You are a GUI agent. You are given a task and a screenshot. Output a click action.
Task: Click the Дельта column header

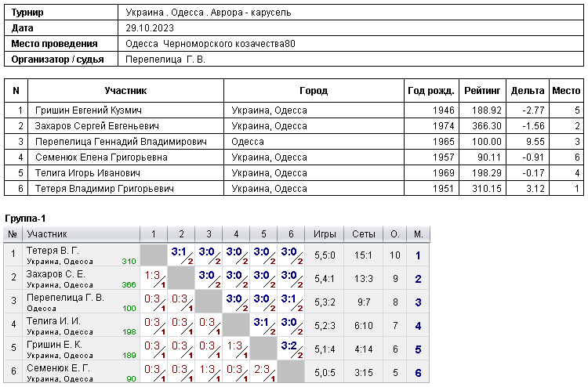tap(528, 91)
